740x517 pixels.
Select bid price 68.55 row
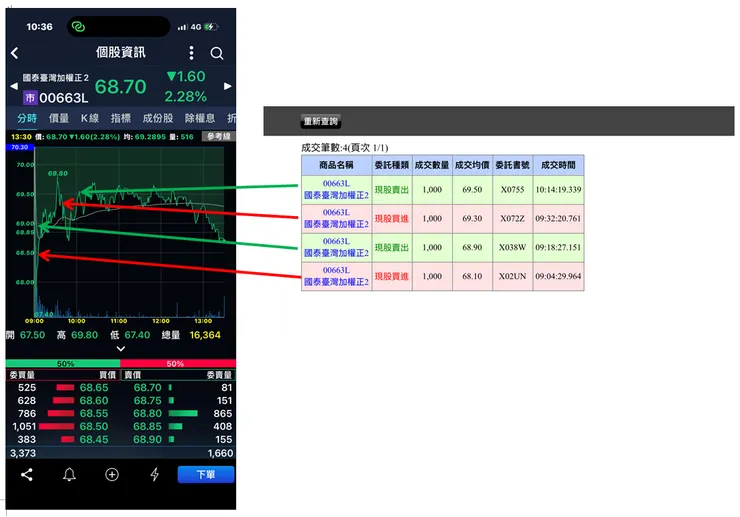(63, 414)
